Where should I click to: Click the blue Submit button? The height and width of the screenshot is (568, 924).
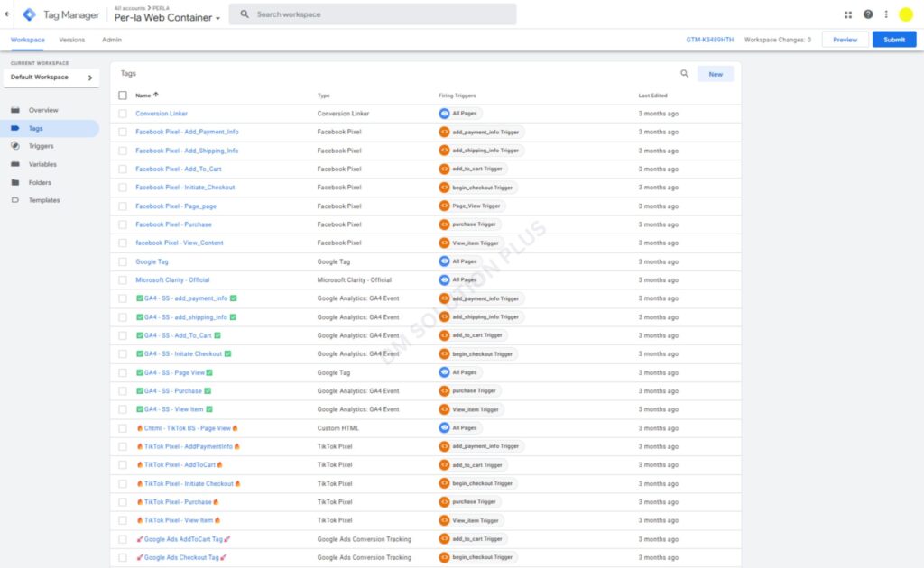pos(893,40)
